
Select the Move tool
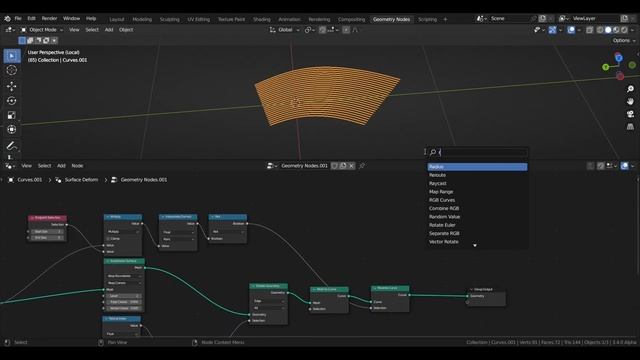click(12, 86)
